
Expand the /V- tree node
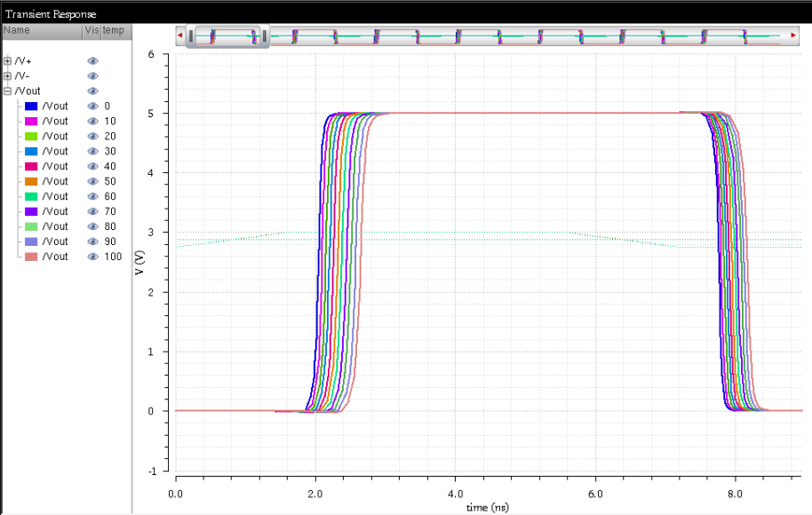point(6,76)
